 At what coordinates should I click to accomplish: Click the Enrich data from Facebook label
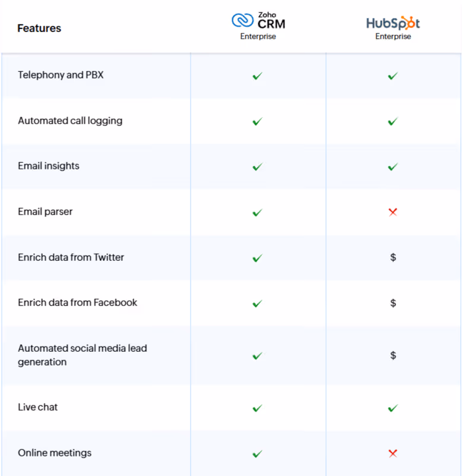click(x=78, y=302)
